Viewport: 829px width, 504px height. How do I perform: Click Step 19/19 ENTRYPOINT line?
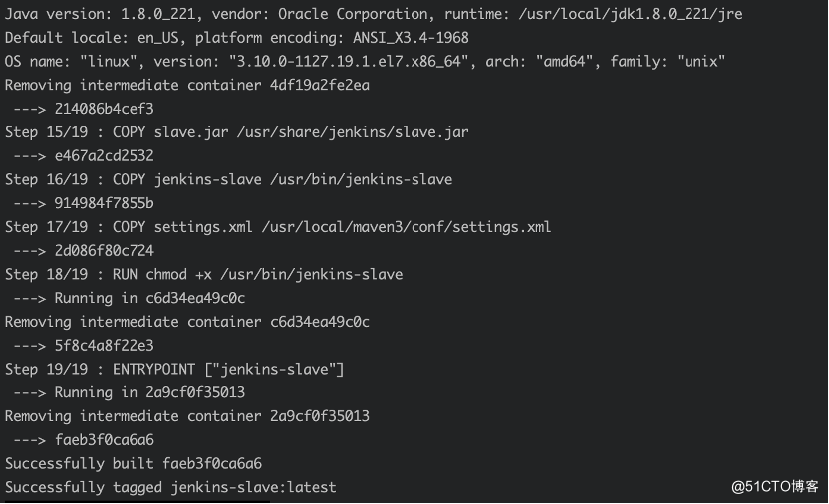(x=174, y=370)
